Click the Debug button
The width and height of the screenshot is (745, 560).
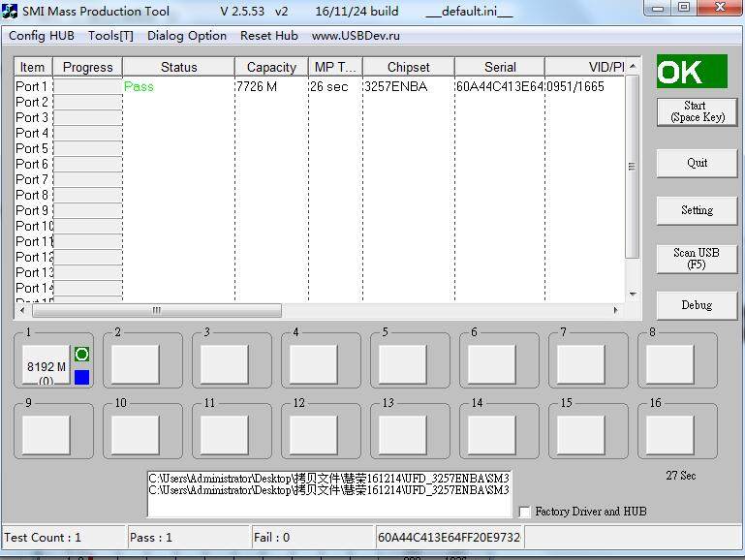[697, 305]
